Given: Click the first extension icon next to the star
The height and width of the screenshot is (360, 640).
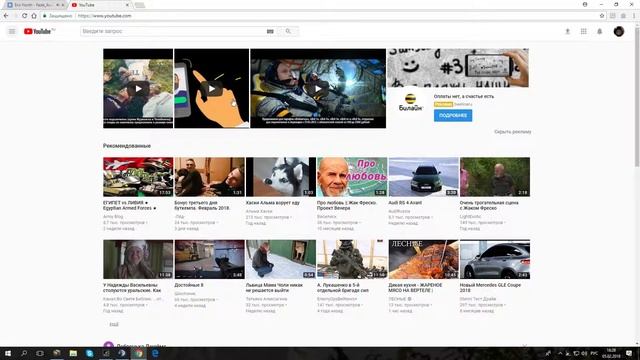Looking at the screenshot, I should [x=613, y=16].
